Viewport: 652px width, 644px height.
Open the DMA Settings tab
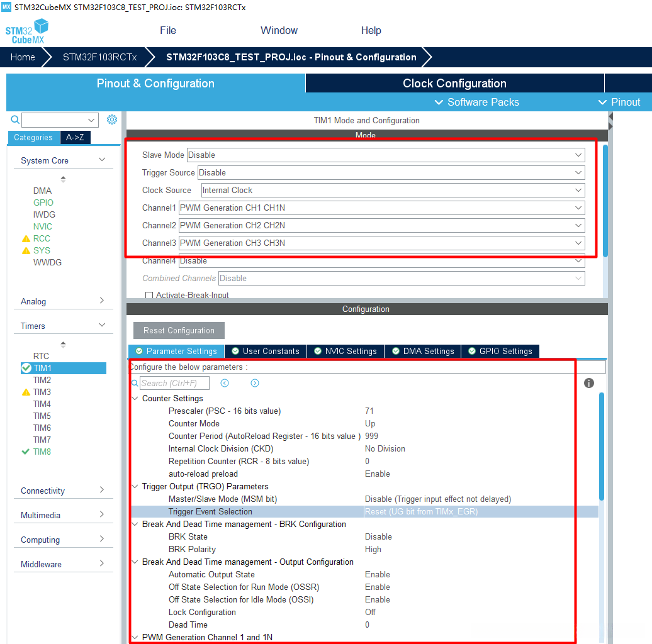coord(423,351)
